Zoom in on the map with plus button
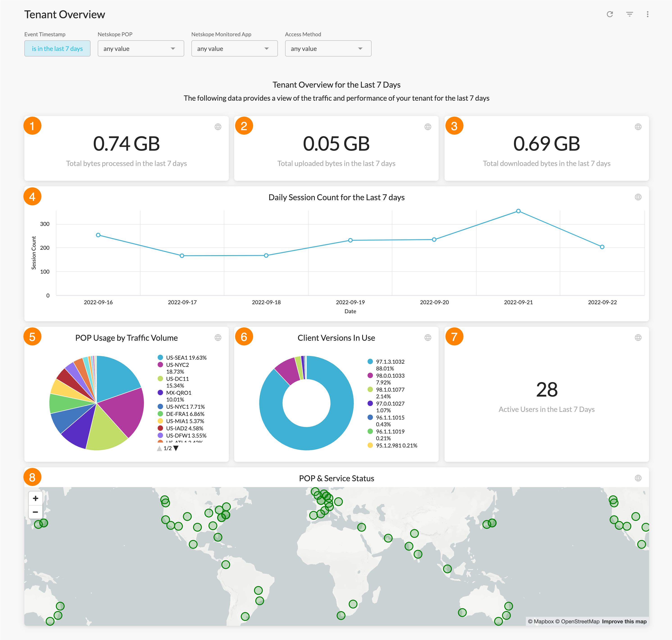This screenshot has width=672, height=640. tap(36, 498)
